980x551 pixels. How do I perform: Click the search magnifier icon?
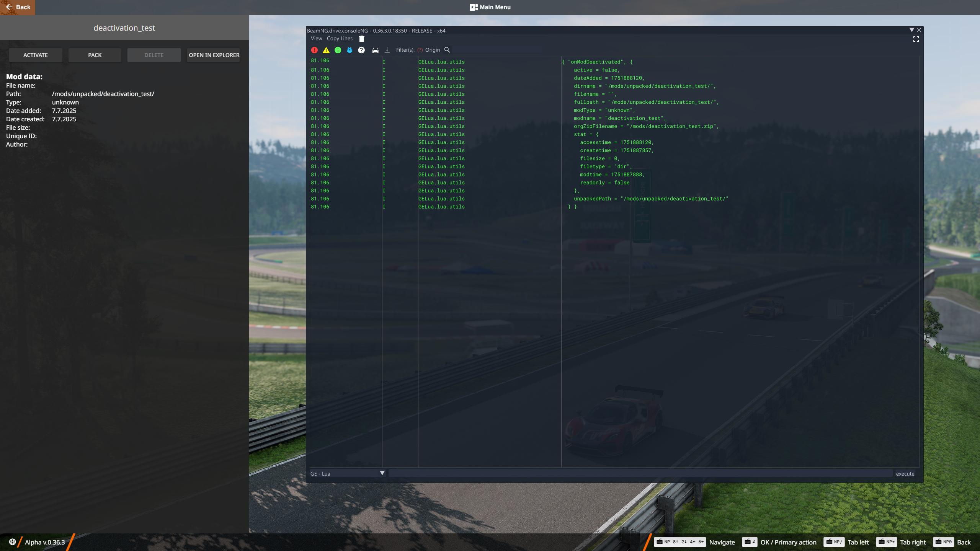pos(447,50)
